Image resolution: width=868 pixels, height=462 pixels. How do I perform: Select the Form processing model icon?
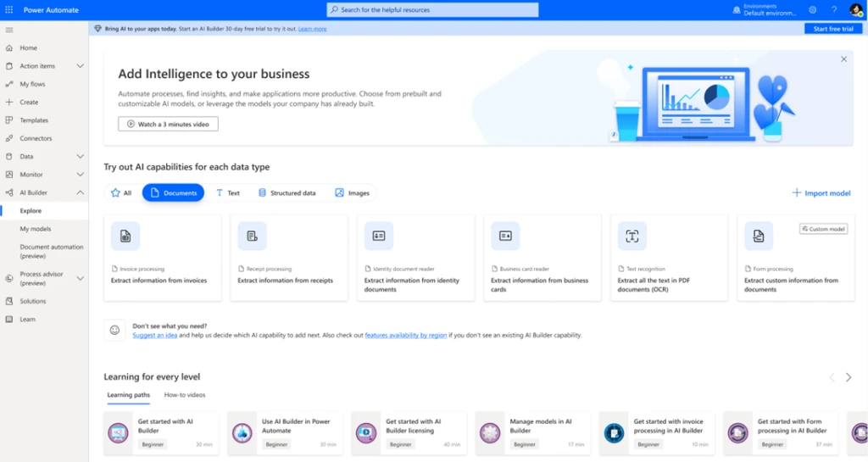tap(759, 236)
